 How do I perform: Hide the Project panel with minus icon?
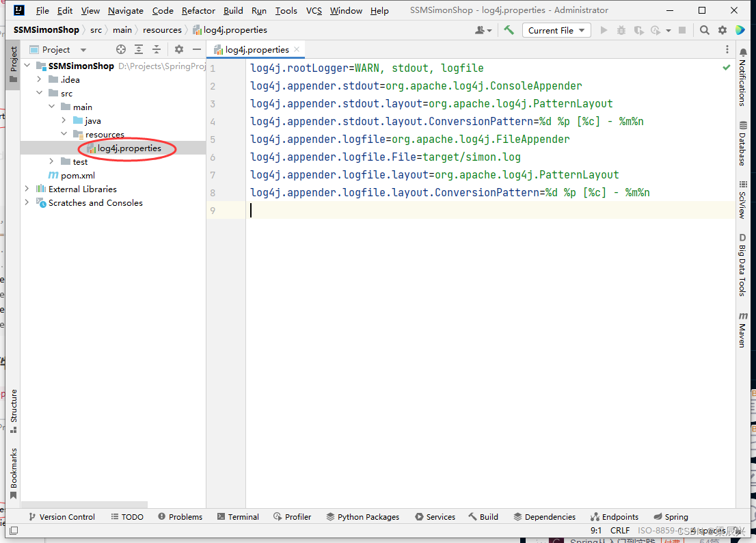197,49
